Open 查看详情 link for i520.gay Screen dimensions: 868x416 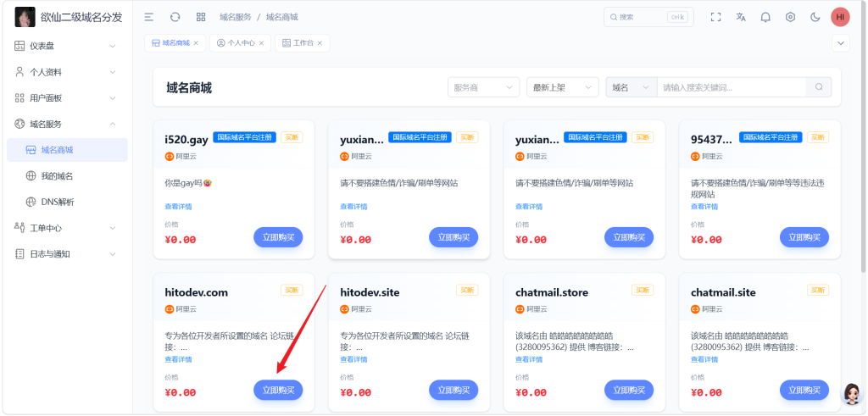178,206
